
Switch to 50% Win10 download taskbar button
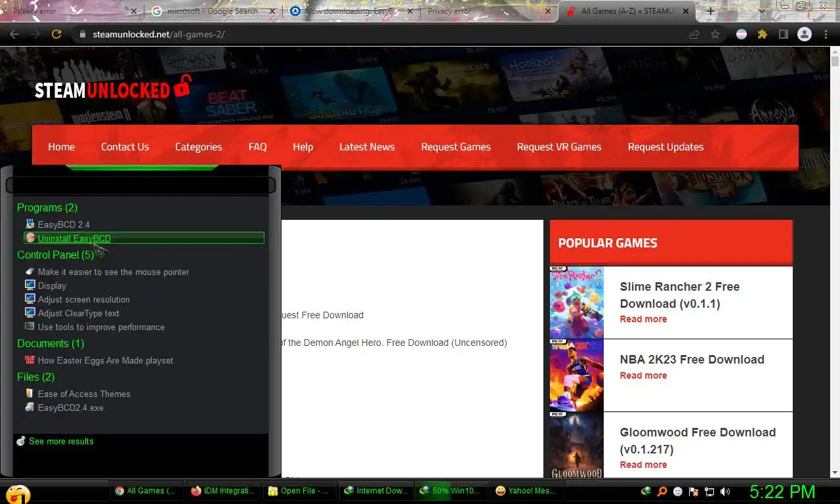click(x=453, y=490)
